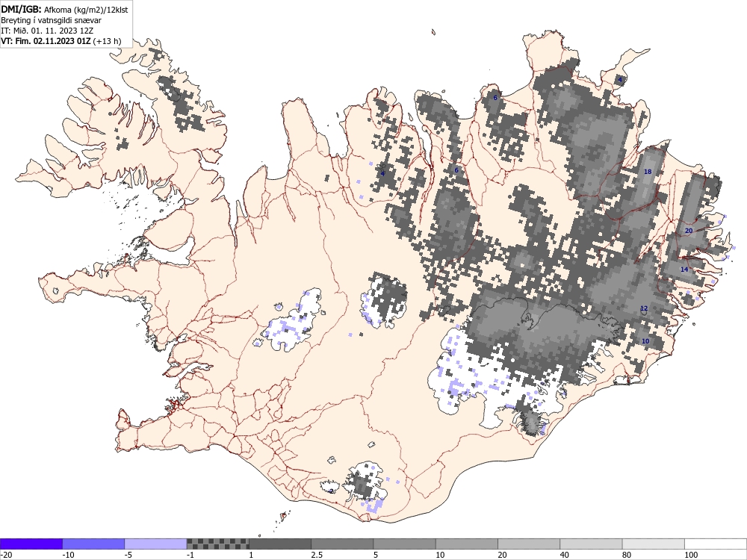Click the '18' value label on the map
This screenshot has height=560, width=747.
click(648, 172)
